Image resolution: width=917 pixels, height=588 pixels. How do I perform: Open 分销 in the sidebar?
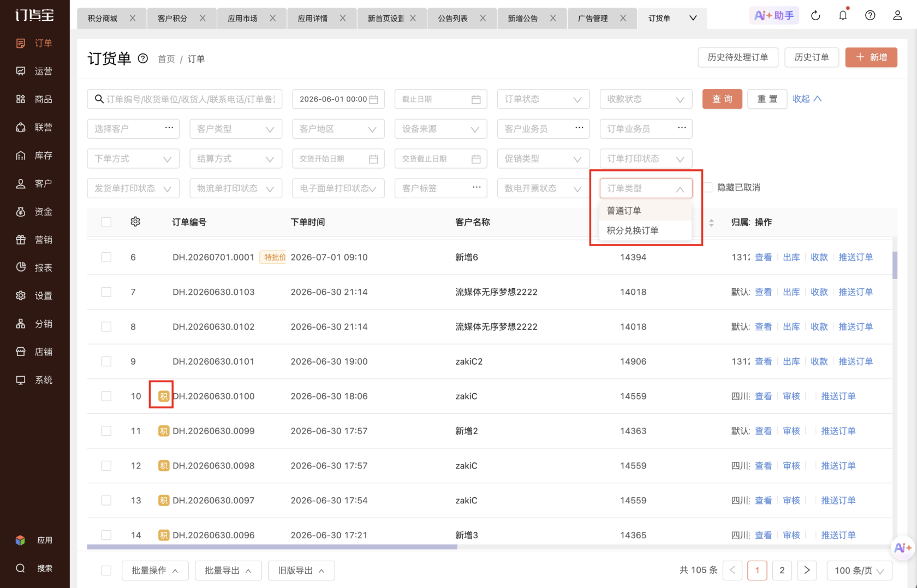pos(34,324)
